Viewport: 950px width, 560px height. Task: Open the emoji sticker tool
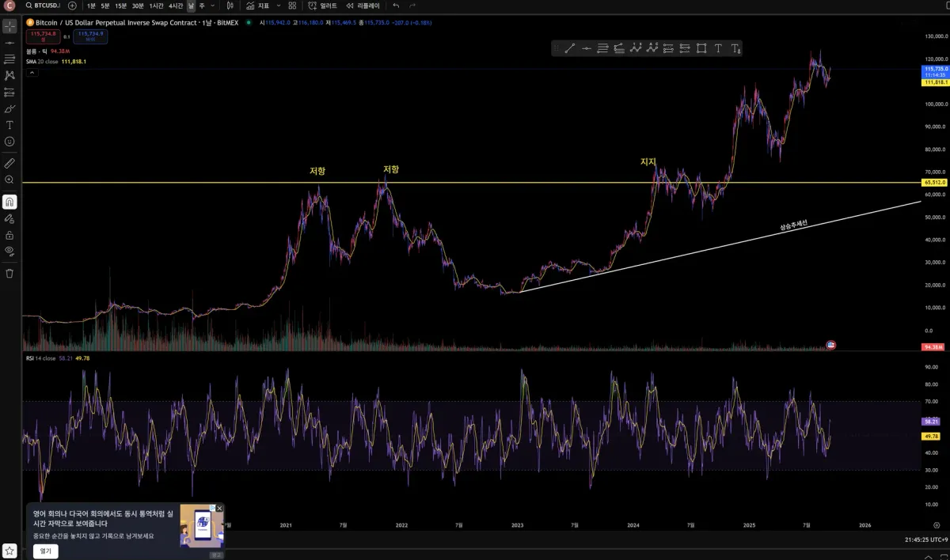tap(9, 141)
